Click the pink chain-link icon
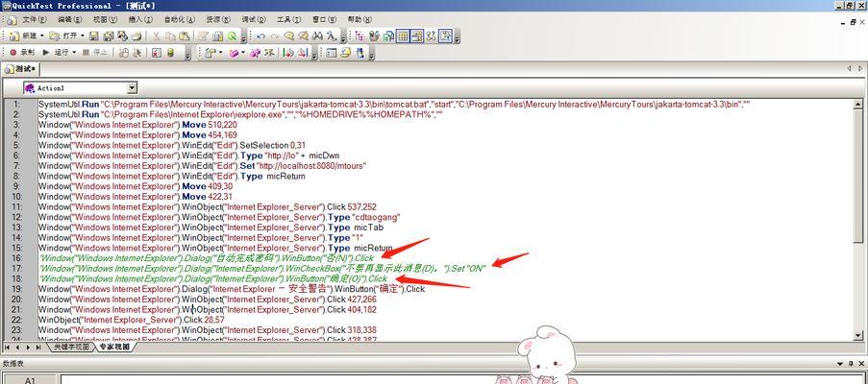 255,53
